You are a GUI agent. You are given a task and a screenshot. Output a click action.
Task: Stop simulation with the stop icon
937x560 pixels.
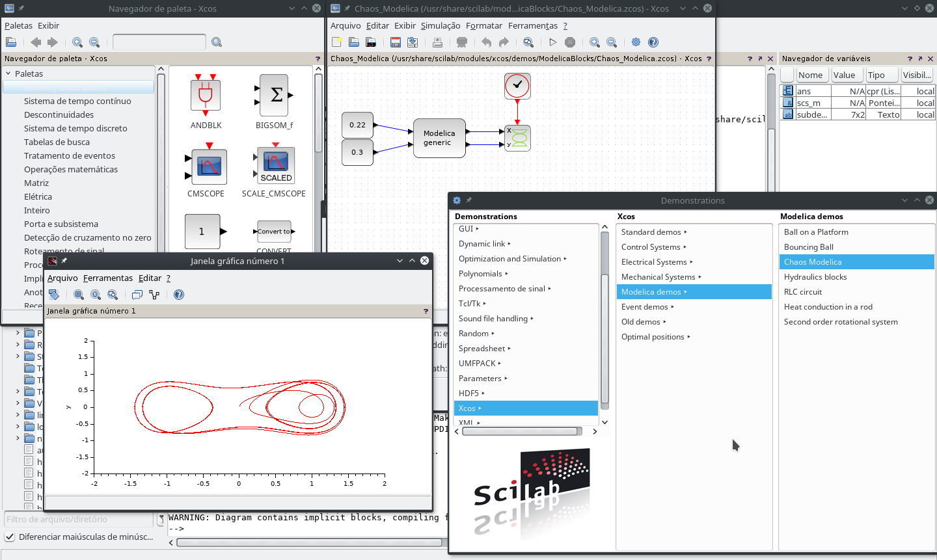click(x=570, y=42)
